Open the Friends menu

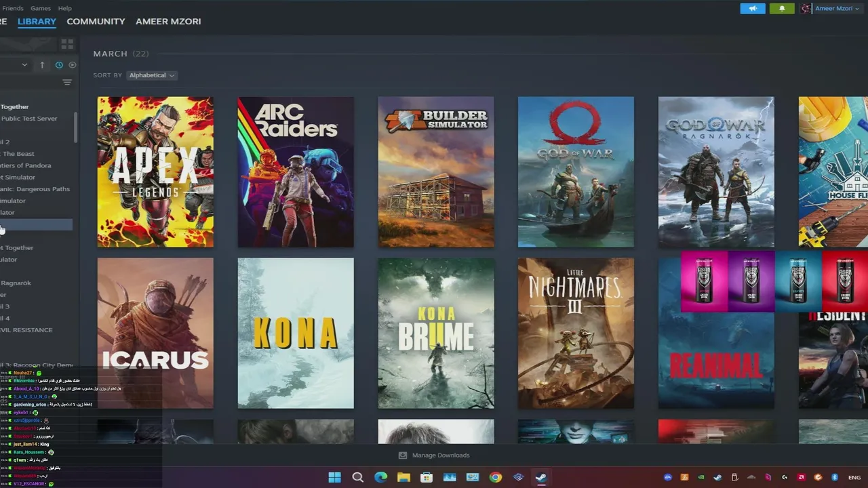[x=13, y=8]
